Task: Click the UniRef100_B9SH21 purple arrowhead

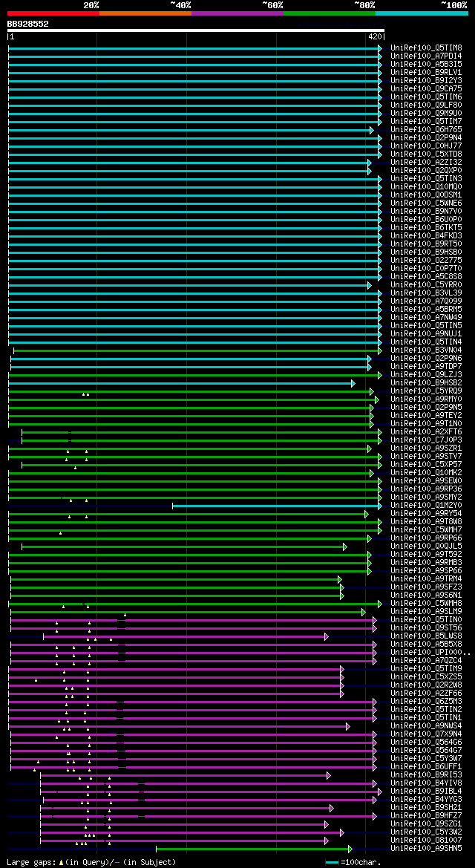Action: [332, 808]
